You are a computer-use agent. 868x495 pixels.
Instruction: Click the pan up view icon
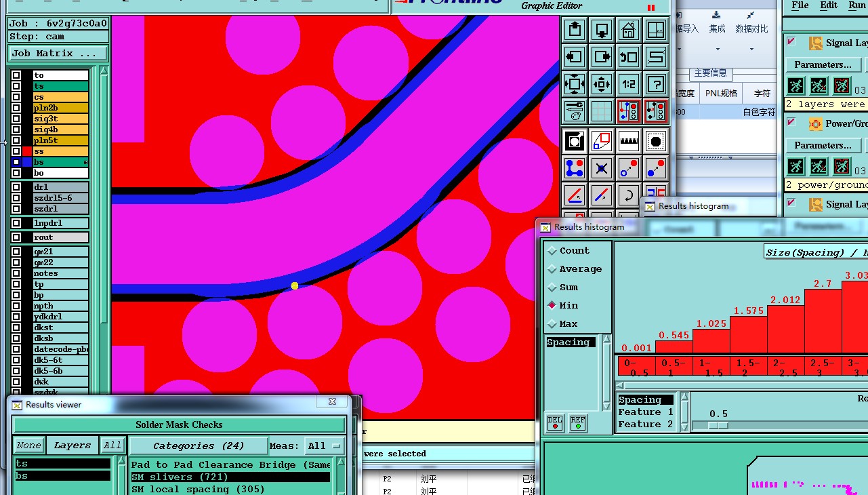pyautogui.click(x=575, y=30)
